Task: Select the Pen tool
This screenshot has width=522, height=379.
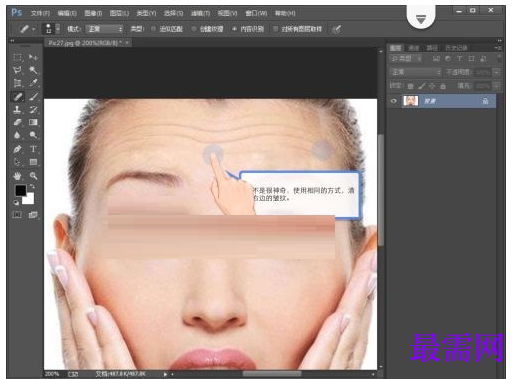Action: 18,149
